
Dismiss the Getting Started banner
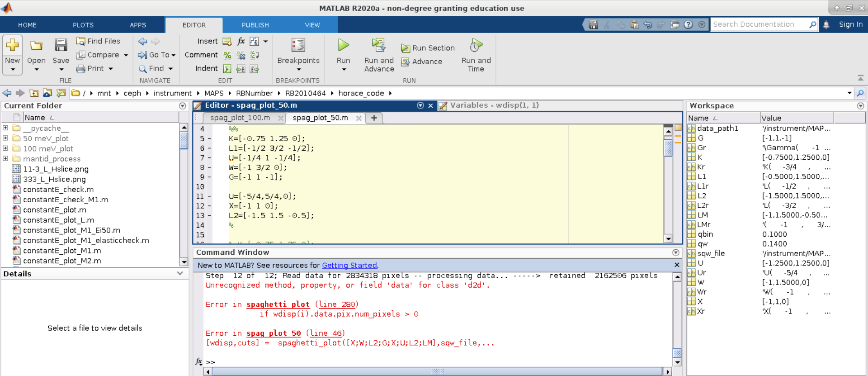click(x=676, y=265)
